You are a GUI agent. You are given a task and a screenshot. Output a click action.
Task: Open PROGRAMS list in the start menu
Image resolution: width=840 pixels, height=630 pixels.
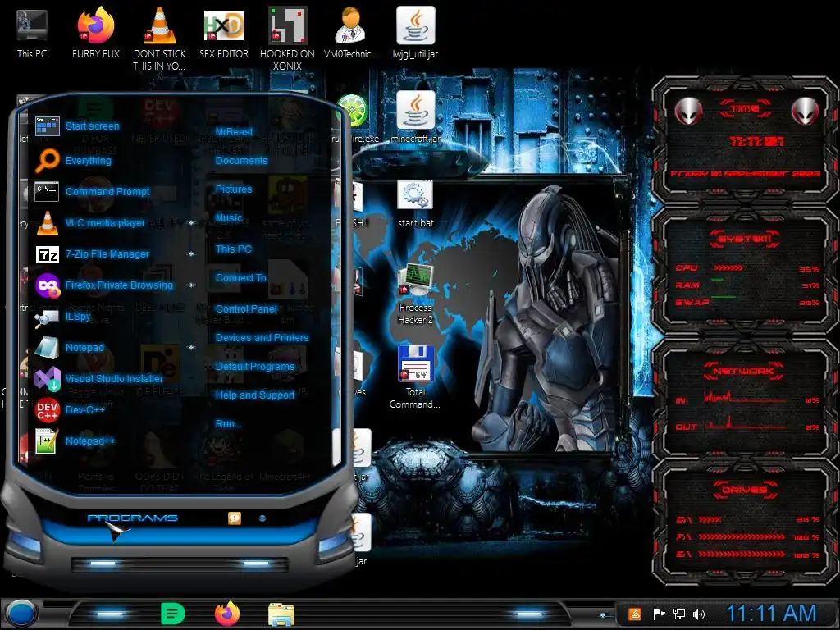click(x=132, y=518)
